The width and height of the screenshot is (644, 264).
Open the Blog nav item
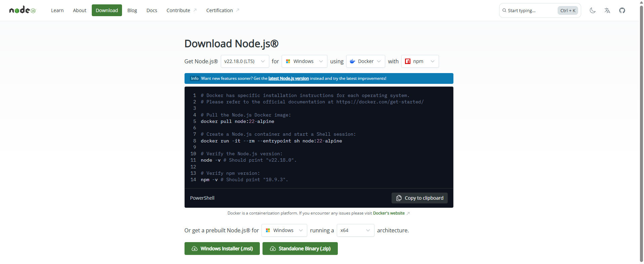pyautogui.click(x=132, y=10)
